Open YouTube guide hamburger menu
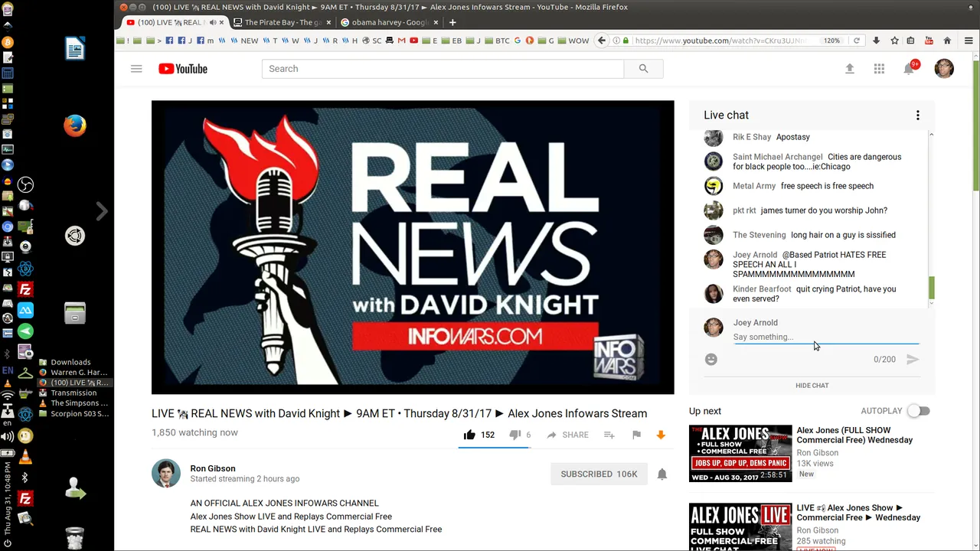This screenshot has height=551, width=980. [x=136, y=69]
